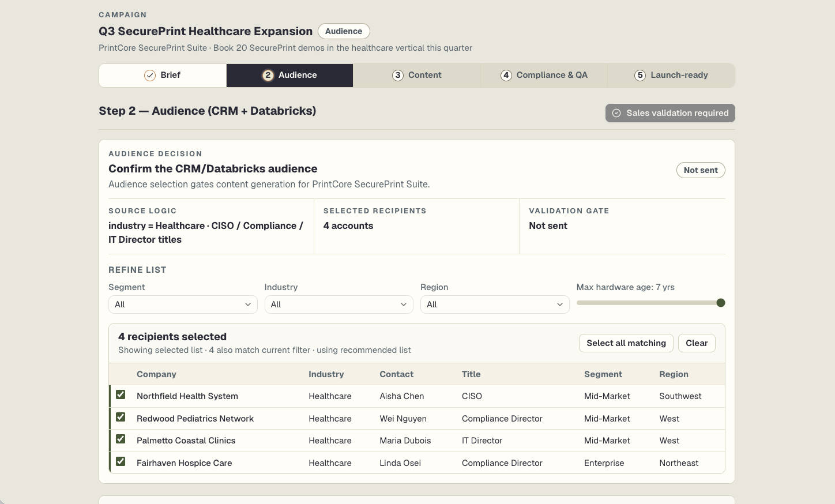Click contact Wei Nguyen

403,419
